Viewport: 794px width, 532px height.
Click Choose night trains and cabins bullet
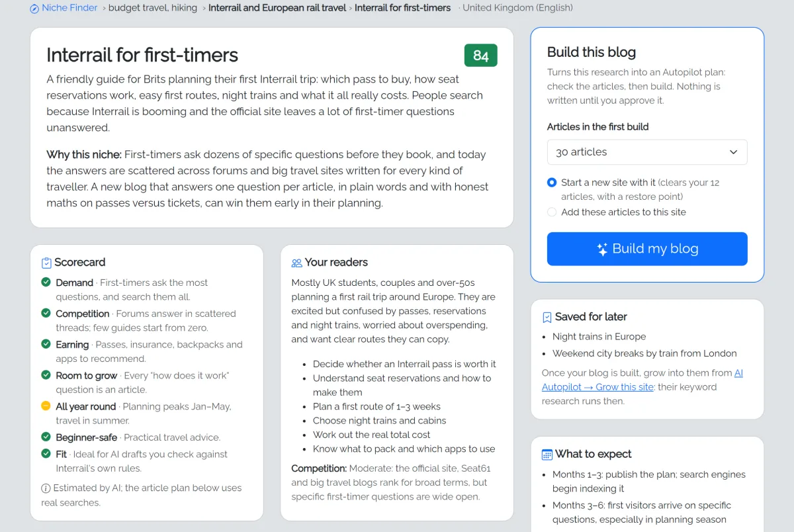point(380,420)
